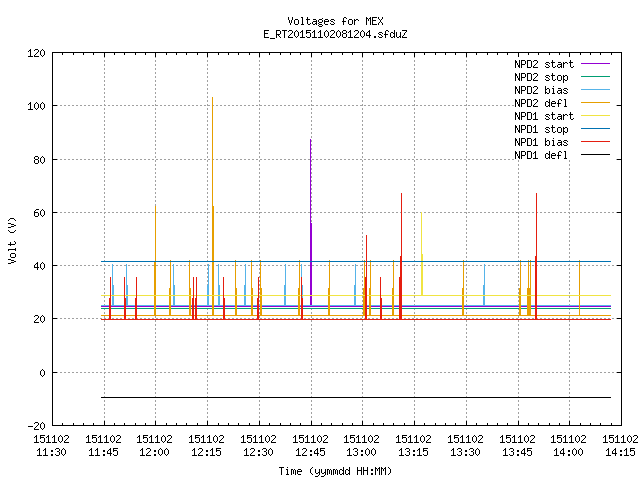640x480 pixels.
Task: Click the y-axis tick value 60
Action: point(39,213)
